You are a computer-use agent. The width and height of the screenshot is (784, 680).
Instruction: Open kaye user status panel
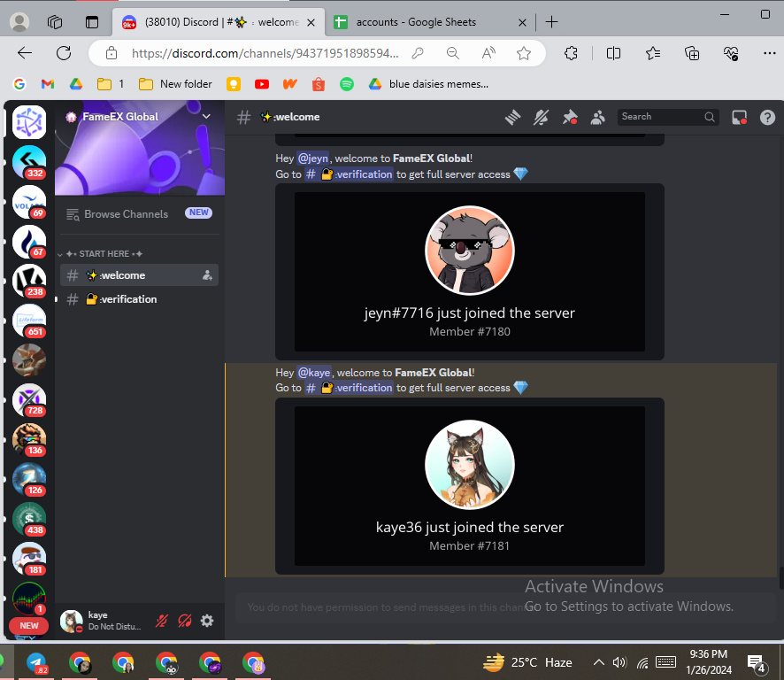102,621
